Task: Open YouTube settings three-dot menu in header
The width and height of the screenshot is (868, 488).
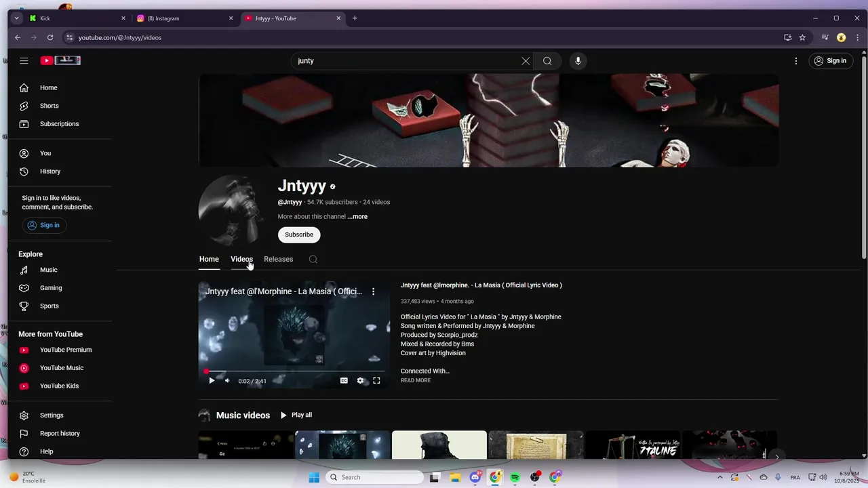Action: pos(796,61)
